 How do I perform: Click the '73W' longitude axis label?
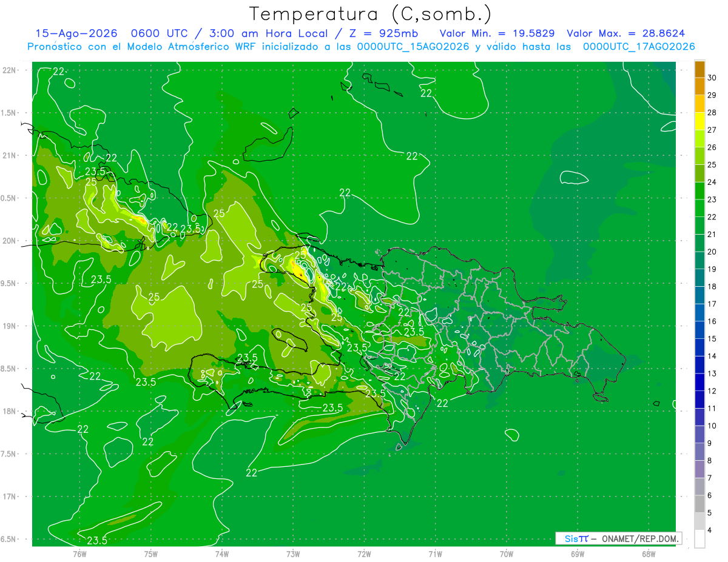293,554
